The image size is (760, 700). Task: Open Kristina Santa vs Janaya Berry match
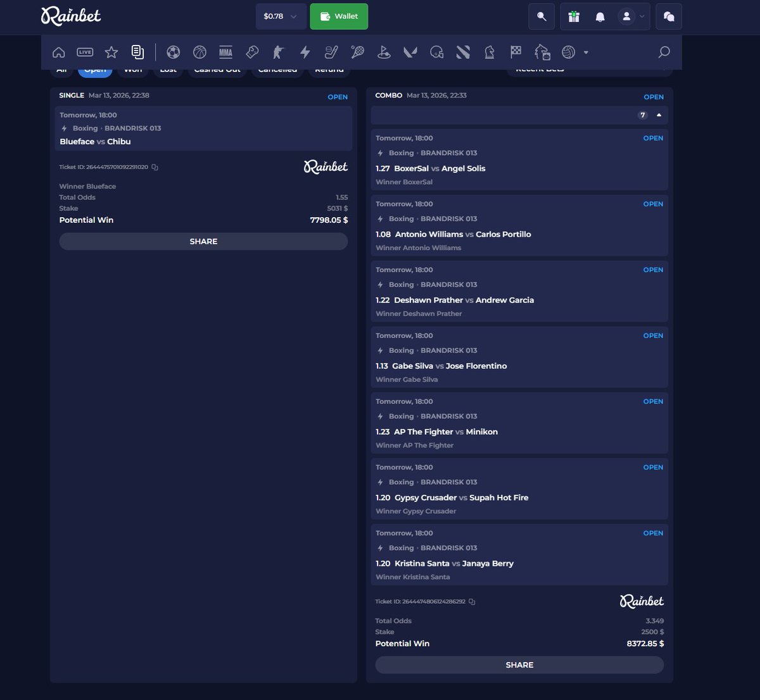(x=454, y=563)
